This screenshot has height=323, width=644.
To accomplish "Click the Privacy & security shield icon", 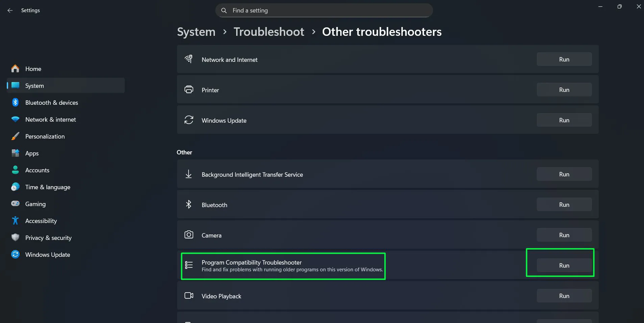I will point(15,238).
